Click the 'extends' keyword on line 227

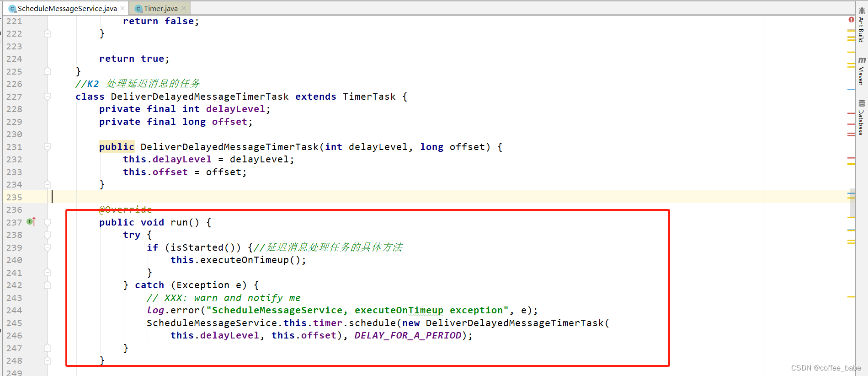coord(316,97)
